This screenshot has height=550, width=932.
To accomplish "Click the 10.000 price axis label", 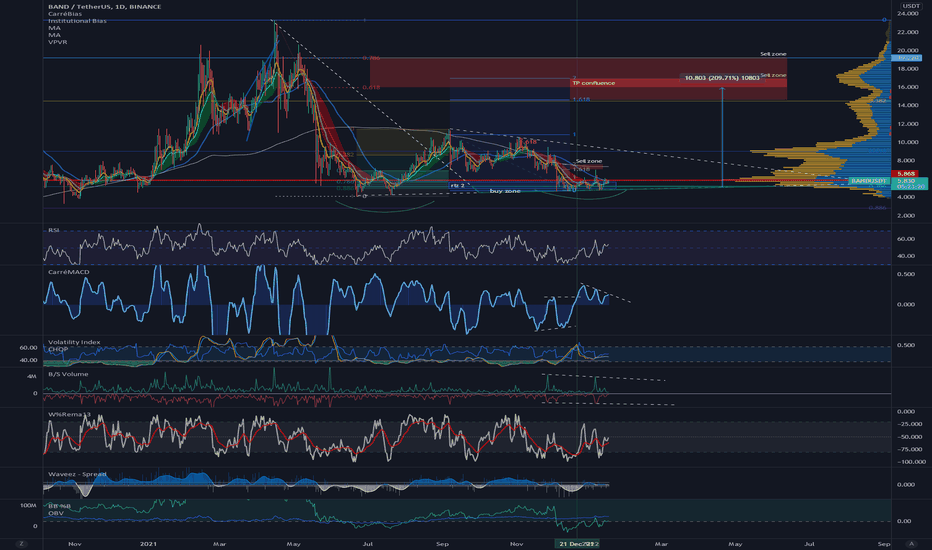I will pyautogui.click(x=908, y=142).
